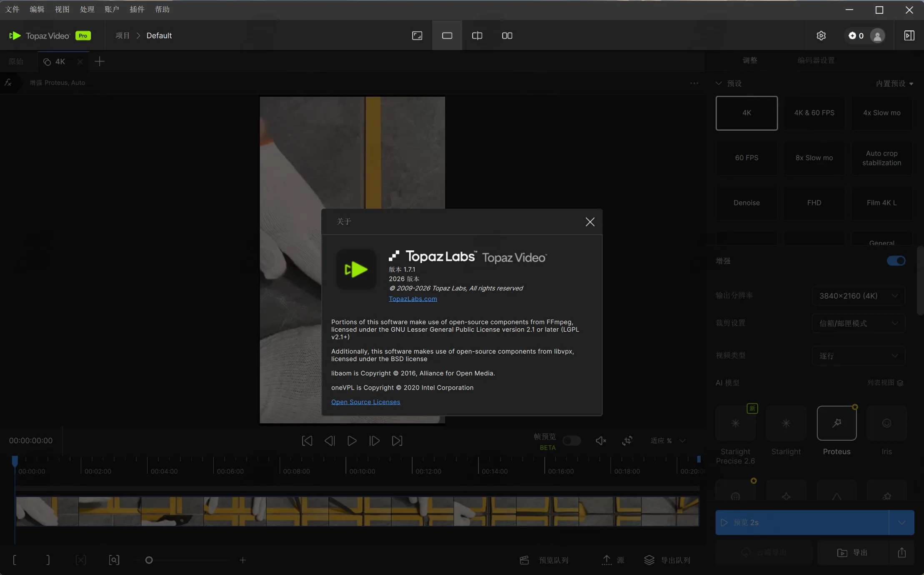Open the 输出分辨率 3840×2160 dropdown
This screenshot has height=575, width=924.
(858, 296)
